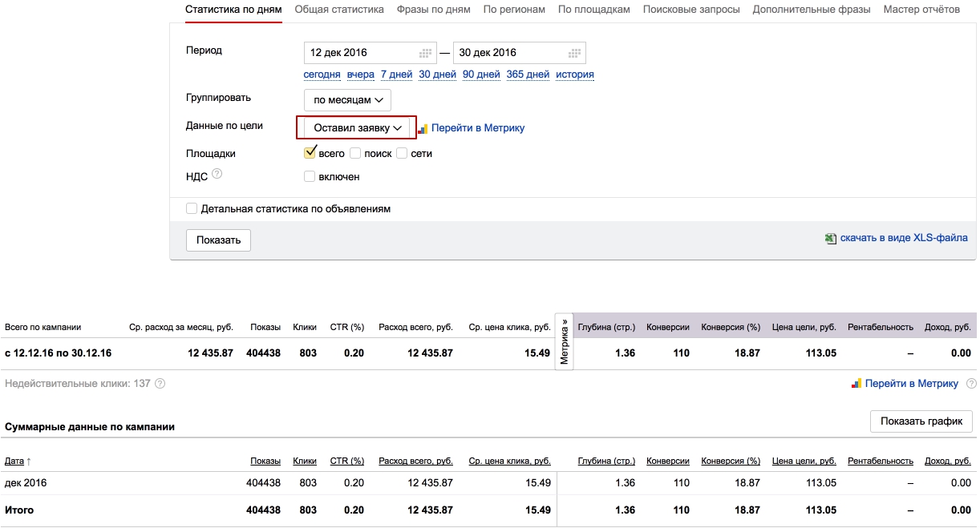The image size is (980, 528).
Task: Click the история period link
Action: 575,75
